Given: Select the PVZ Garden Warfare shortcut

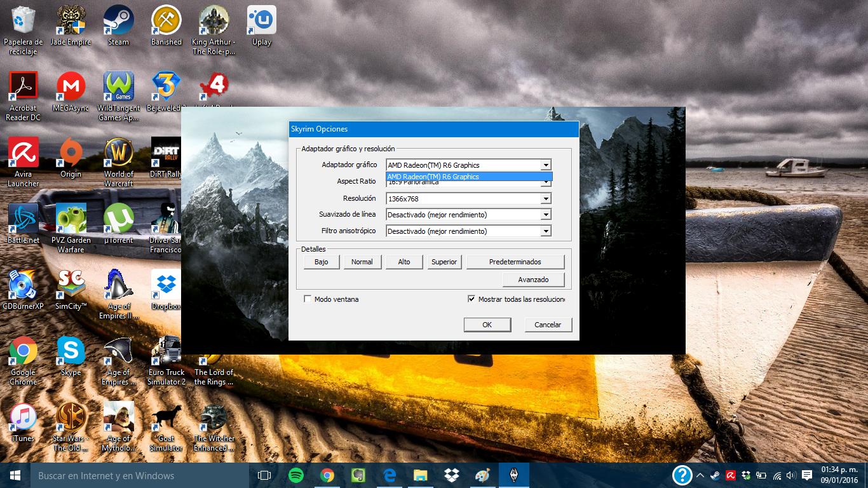Looking at the screenshot, I should (71, 228).
